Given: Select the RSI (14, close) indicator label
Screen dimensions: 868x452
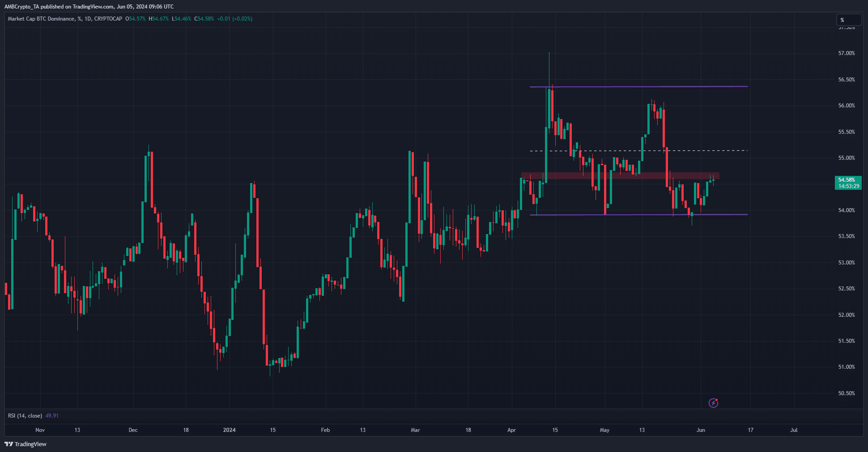Looking at the screenshot, I should click(x=25, y=416).
